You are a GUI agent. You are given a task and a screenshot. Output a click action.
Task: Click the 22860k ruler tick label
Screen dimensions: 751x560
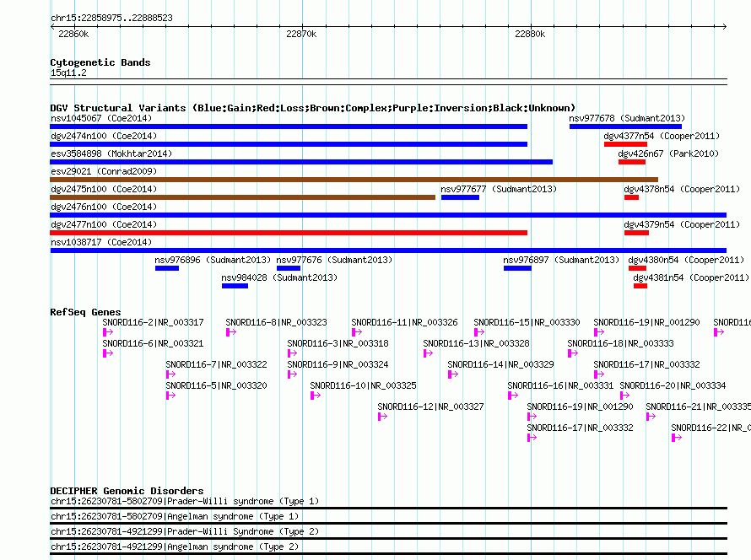tap(73, 34)
